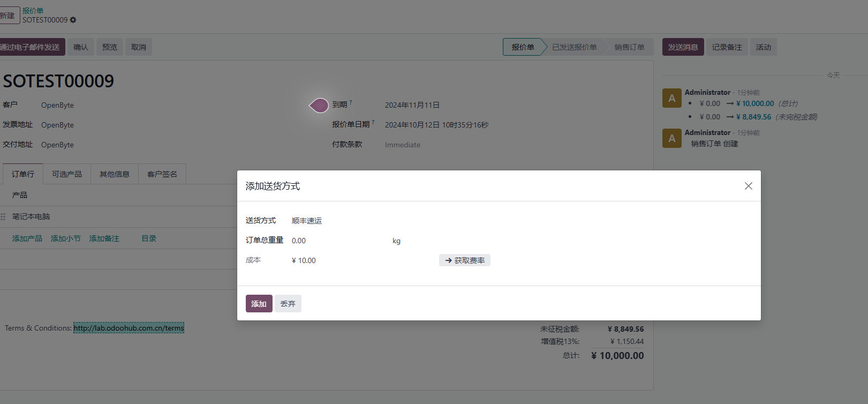
Task: Click the 销售订单 创建 log message
Action: pyautogui.click(x=714, y=144)
